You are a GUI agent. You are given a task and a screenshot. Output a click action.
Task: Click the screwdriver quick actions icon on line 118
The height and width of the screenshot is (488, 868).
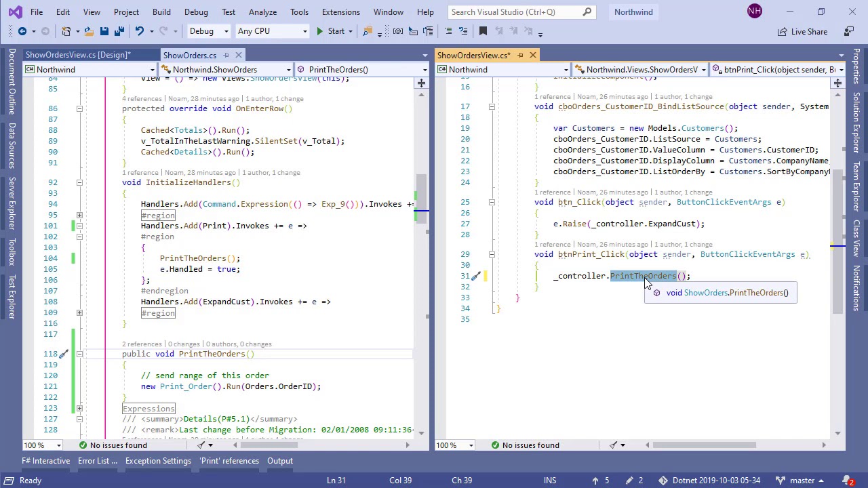(x=63, y=354)
